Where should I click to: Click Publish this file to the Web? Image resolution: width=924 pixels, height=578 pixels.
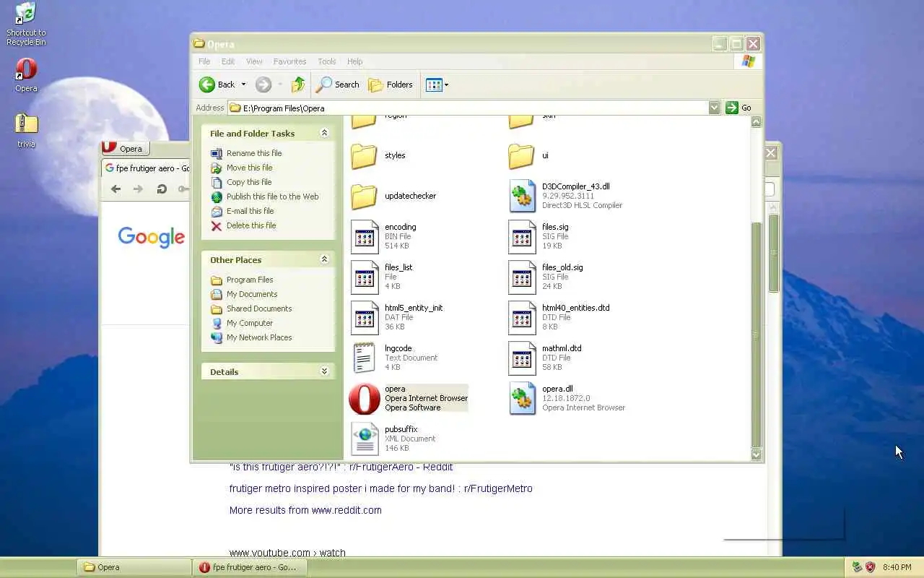coord(264,197)
